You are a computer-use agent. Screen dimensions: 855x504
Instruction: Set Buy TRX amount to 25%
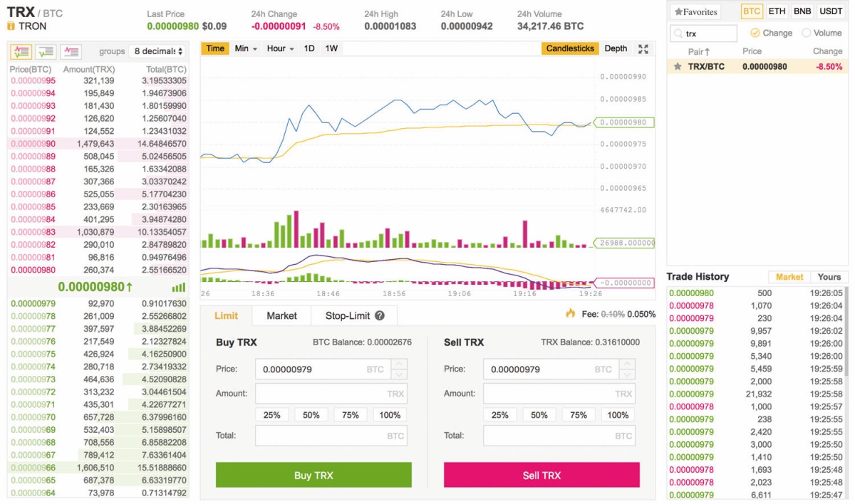pos(271,415)
